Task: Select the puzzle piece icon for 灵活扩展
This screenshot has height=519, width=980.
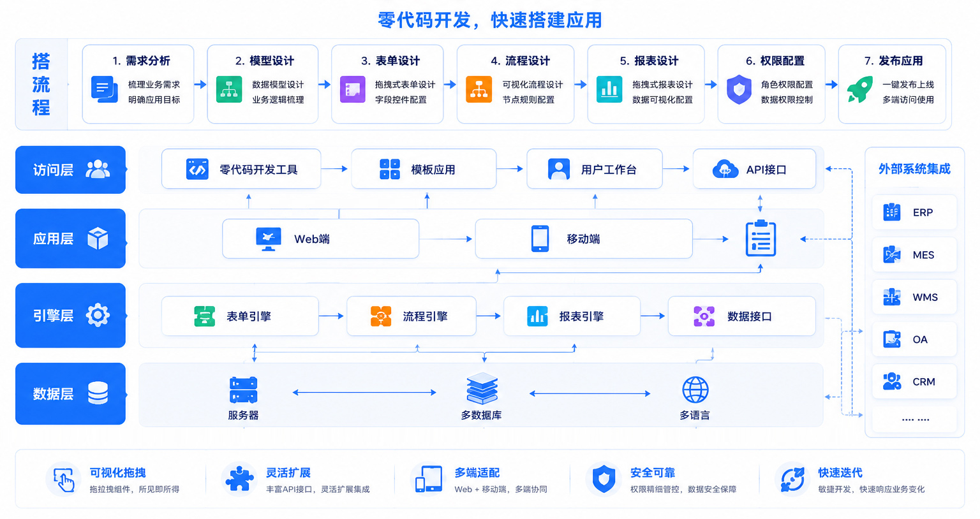Action: pos(239,479)
